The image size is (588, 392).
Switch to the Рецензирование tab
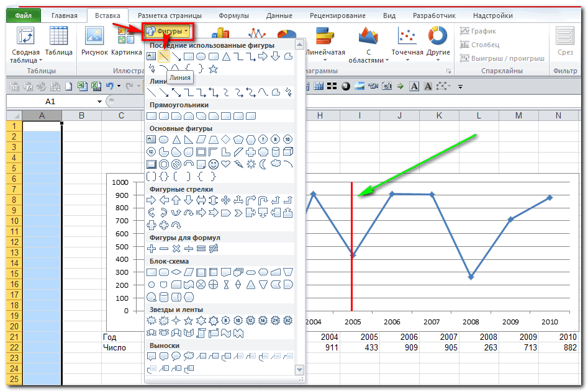tap(338, 16)
